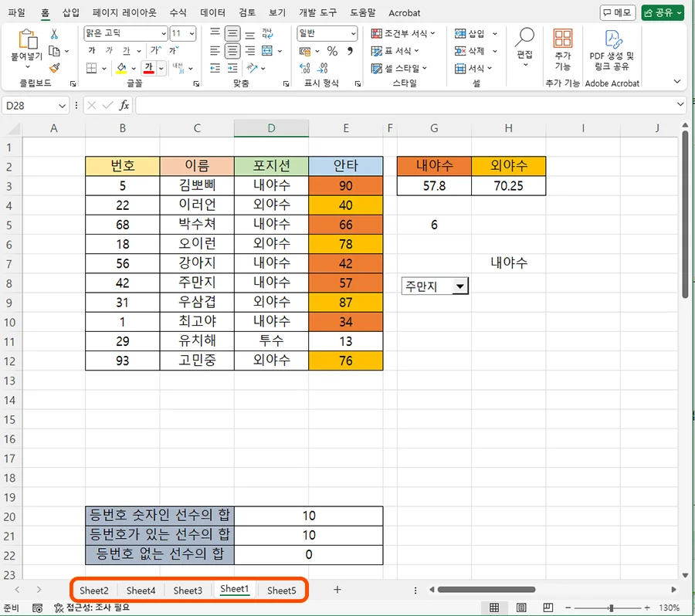This screenshot has height=616, width=695.
Task: Open the 추가 기능 add-ins icon
Action: 563,39
